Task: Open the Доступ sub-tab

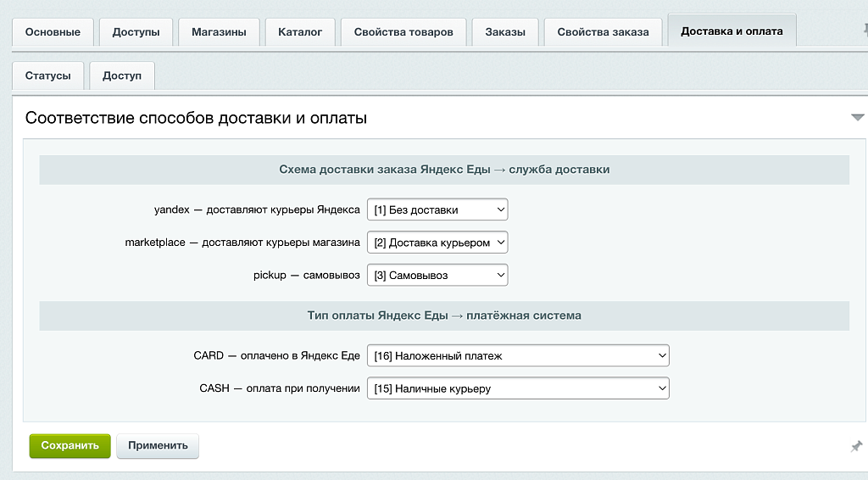Action: tap(122, 75)
